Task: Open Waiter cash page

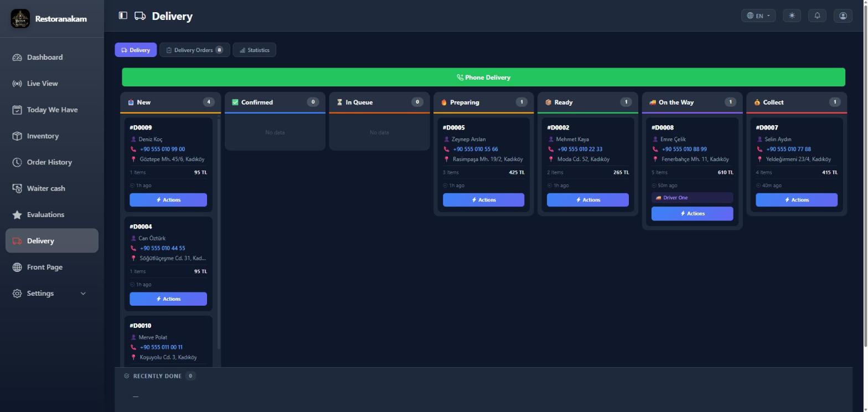Action: pos(52,188)
